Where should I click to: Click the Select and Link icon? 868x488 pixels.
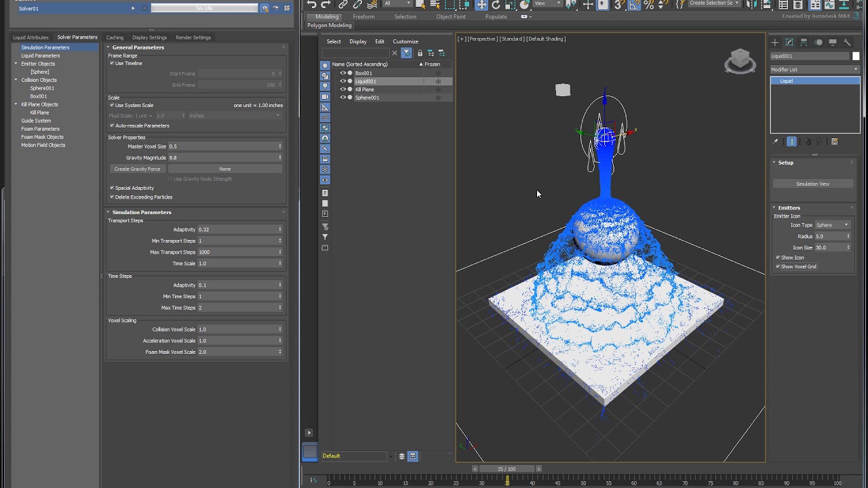(x=342, y=4)
